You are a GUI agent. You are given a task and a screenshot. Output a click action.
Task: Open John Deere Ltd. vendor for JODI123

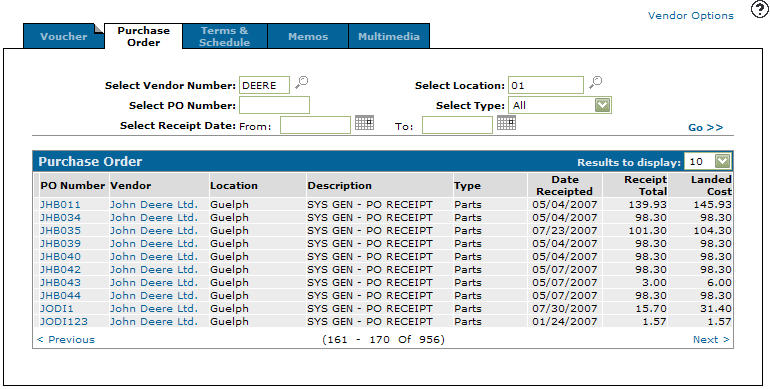[154, 321]
